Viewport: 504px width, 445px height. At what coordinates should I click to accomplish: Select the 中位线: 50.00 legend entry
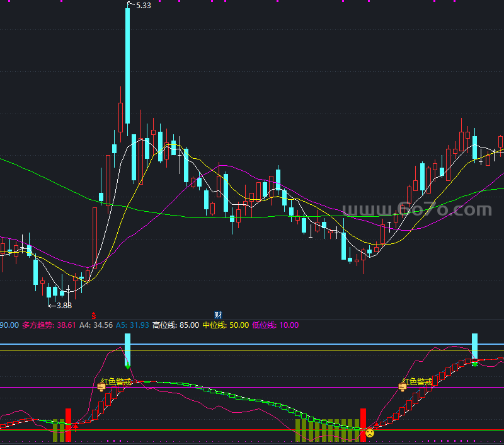(226, 325)
